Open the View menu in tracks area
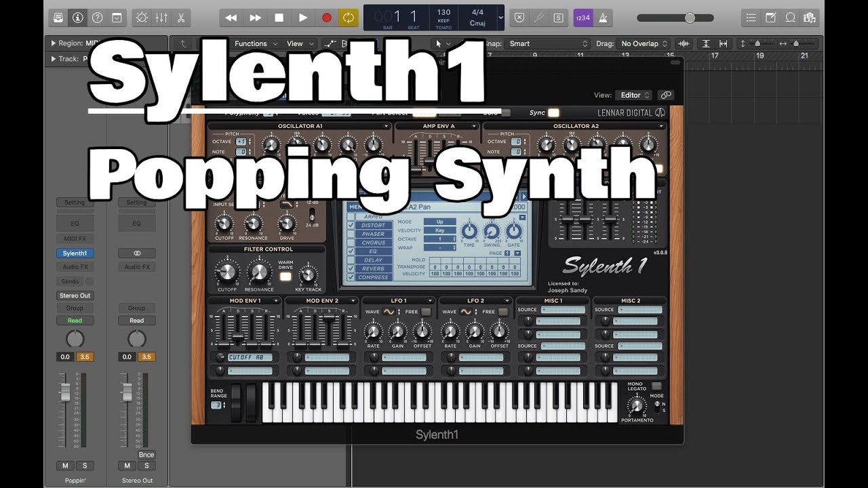Viewport: 868px width, 488px height. pyautogui.click(x=299, y=43)
